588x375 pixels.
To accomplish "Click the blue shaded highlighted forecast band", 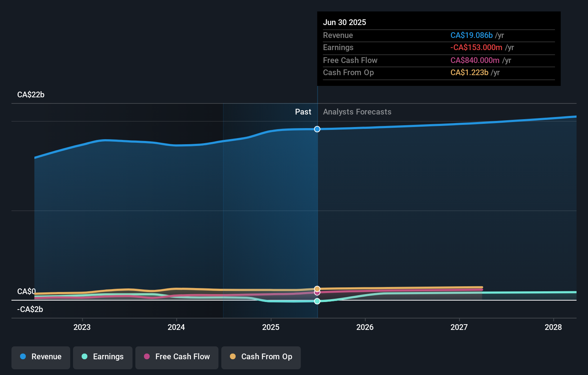I will pyautogui.click(x=270, y=215).
